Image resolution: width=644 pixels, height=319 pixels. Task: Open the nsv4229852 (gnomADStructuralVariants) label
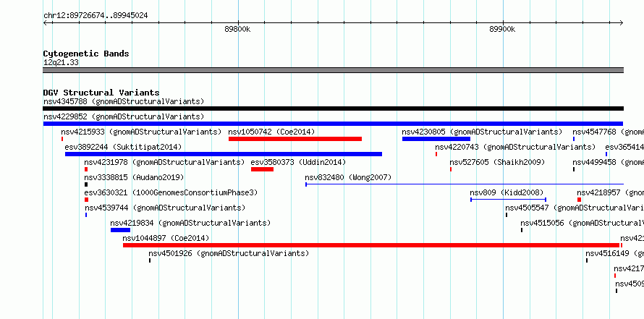point(124,116)
